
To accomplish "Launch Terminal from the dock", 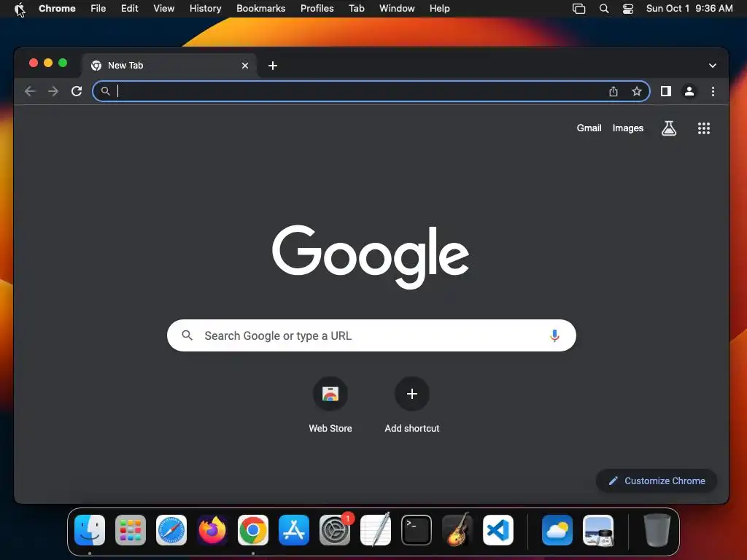I will [417, 530].
